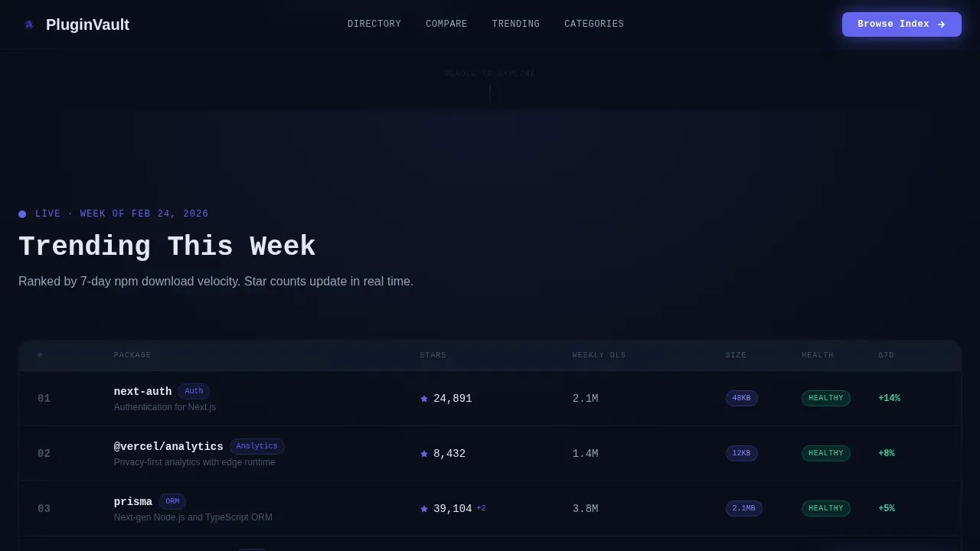Click the 2.1MB size badge

tap(744, 508)
